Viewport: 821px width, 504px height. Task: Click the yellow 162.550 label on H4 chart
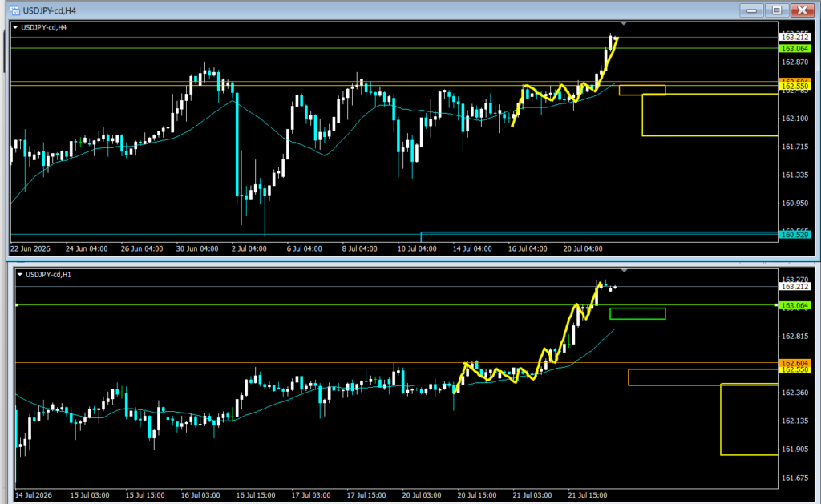(795, 86)
